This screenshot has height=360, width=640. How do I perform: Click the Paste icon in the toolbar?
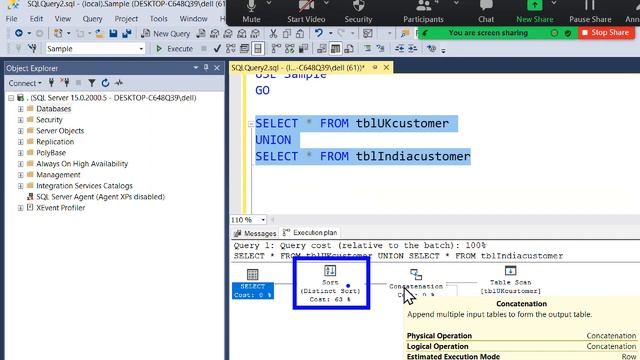(x=300, y=33)
